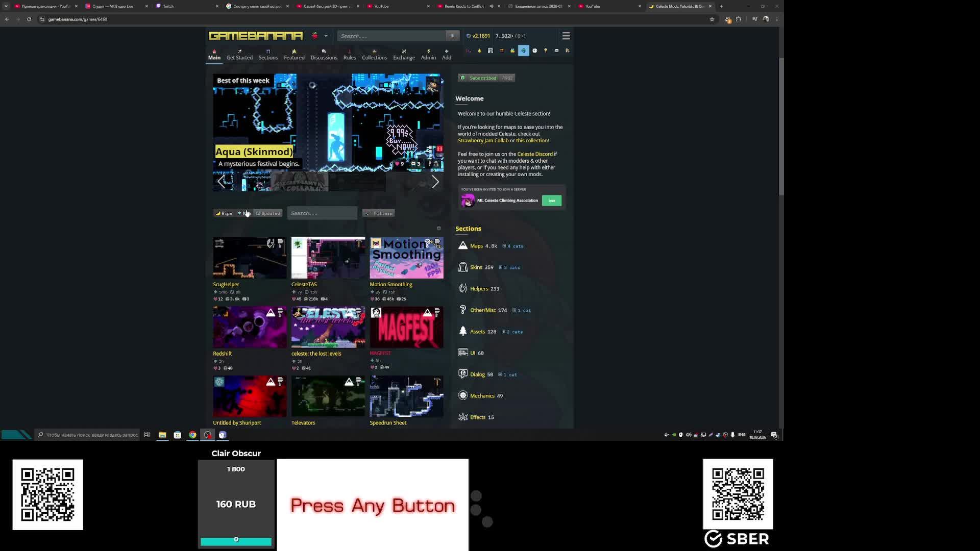Viewport: 980px width, 551px height.
Task: Expand the Skins '3 cats' categories
Action: point(509,267)
